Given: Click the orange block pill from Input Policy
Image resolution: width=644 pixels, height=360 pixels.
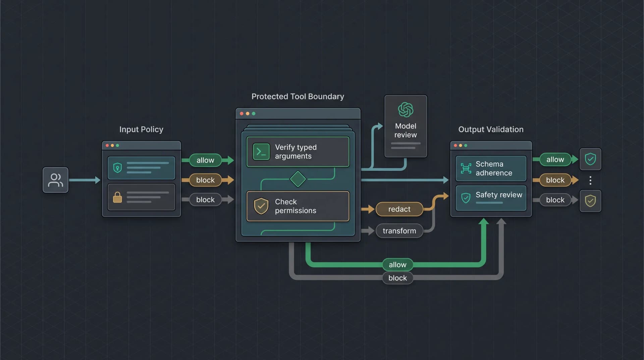Looking at the screenshot, I should (205, 180).
